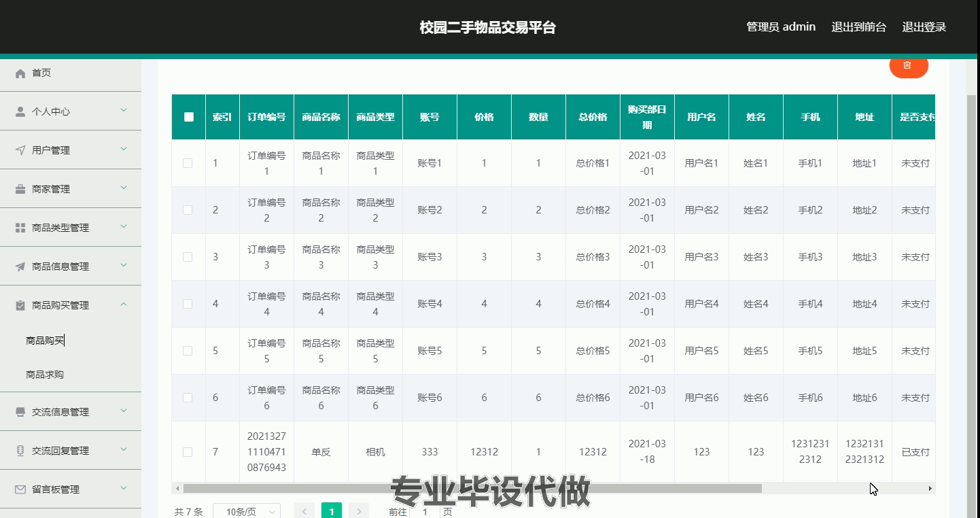Click the 校园二手物品交易平台 title
The height and width of the screenshot is (518, 980).
coord(487,28)
